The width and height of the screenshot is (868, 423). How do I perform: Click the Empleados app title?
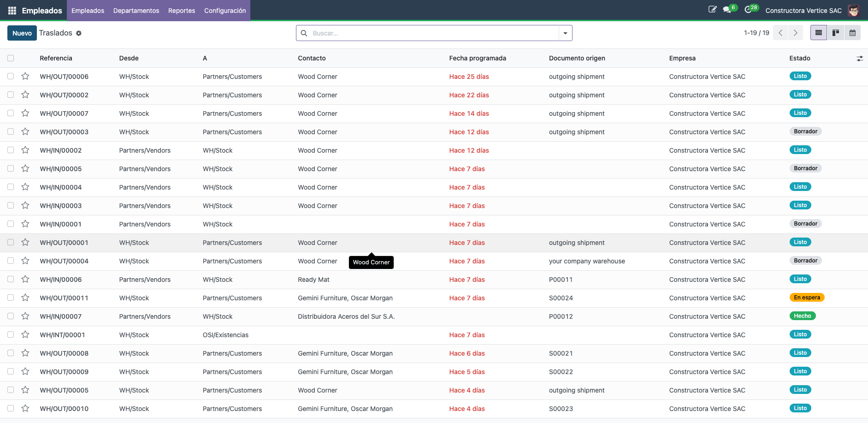[42, 10]
